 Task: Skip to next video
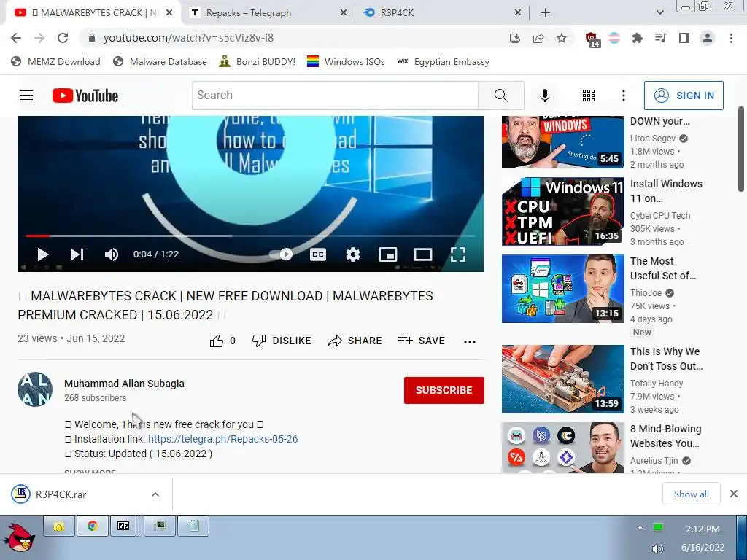click(77, 254)
